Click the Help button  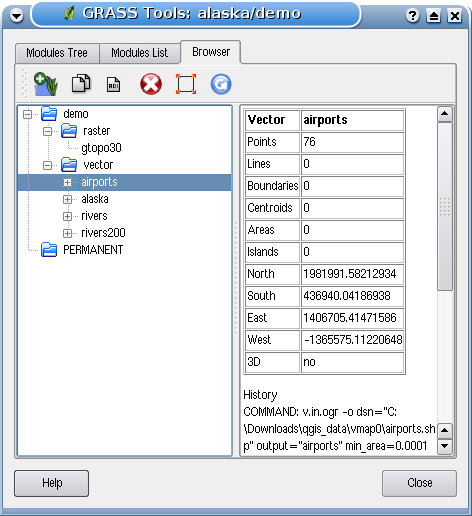pyautogui.click(x=52, y=483)
